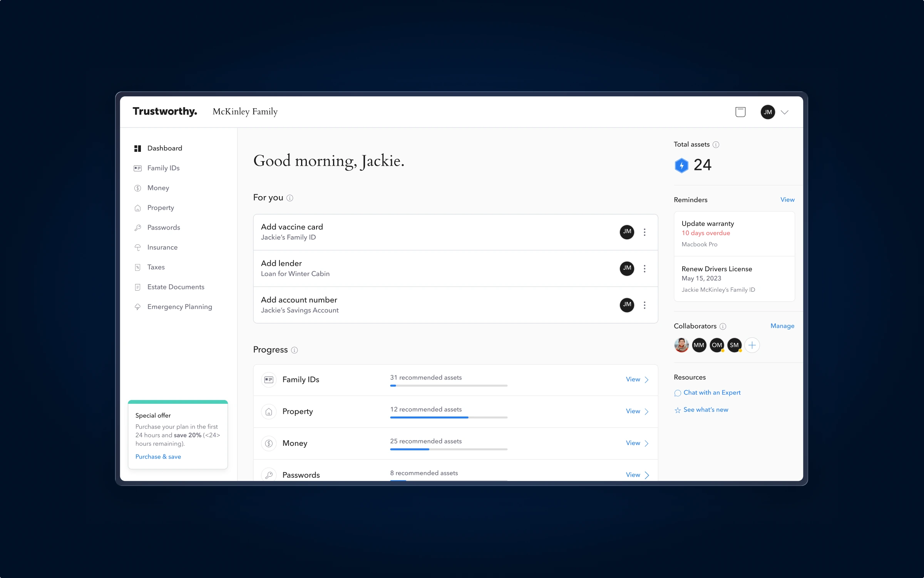The height and width of the screenshot is (578, 924).
Task: Open the Update warranty reminder
Action: point(734,234)
